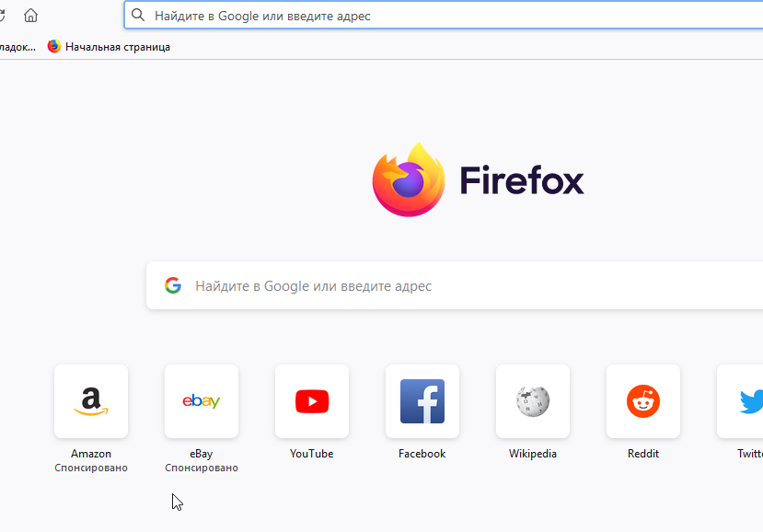Click the YouTube label text
This screenshot has height=532, width=763.
click(x=312, y=454)
